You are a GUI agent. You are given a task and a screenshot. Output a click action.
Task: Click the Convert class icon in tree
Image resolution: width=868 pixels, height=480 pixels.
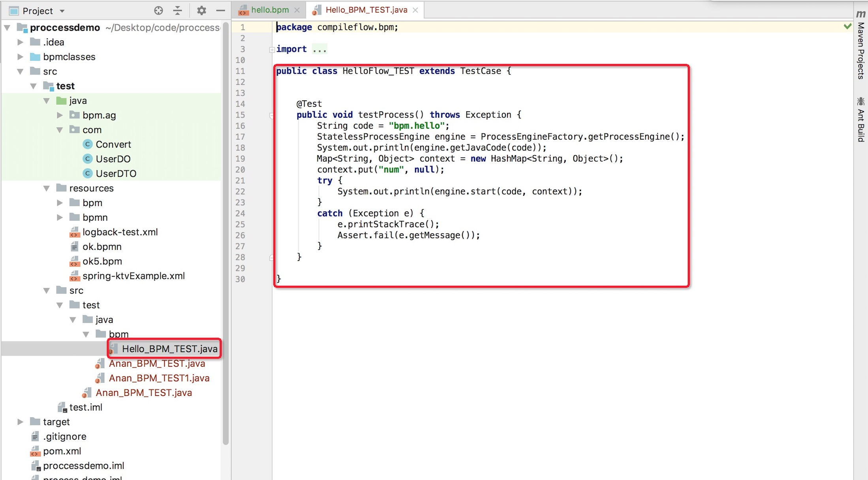(88, 144)
